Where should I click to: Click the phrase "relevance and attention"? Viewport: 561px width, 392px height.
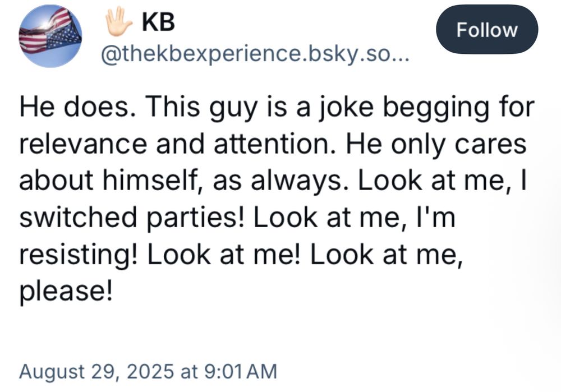point(174,144)
